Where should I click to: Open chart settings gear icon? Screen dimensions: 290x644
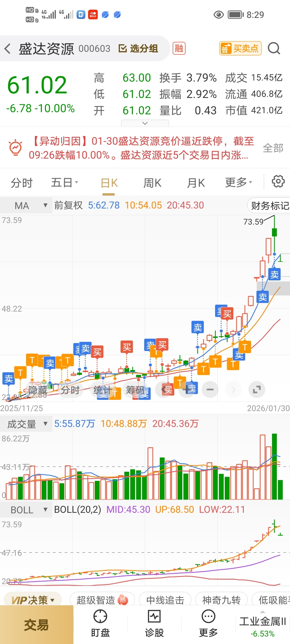point(278,182)
